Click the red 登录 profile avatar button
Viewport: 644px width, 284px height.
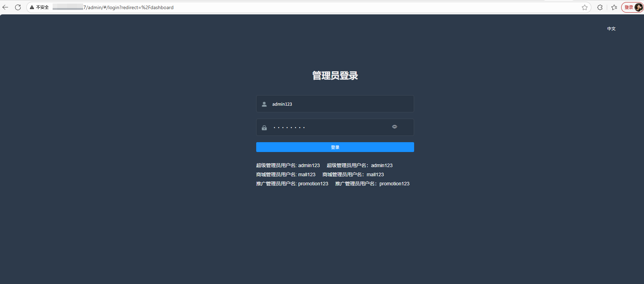tap(632, 7)
